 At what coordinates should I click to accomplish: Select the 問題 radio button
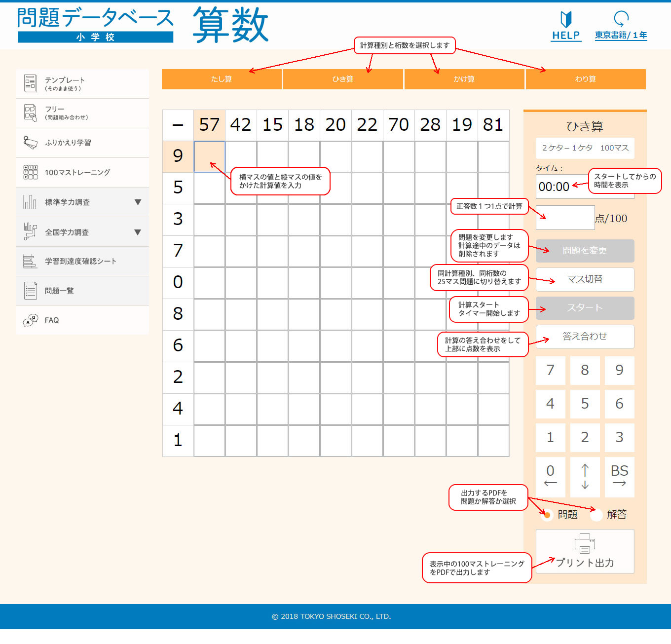coord(547,515)
